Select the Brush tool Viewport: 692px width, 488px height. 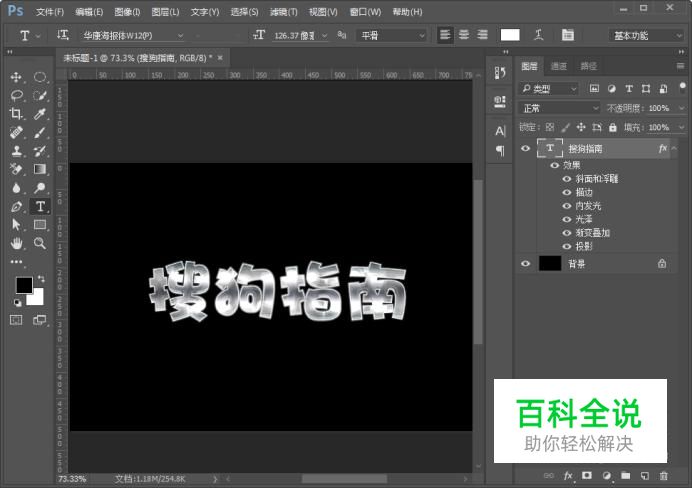pyautogui.click(x=40, y=132)
